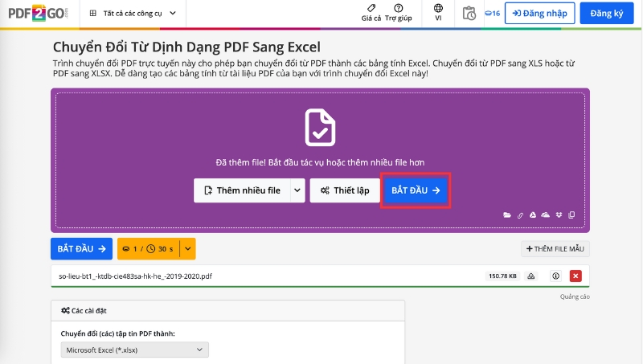Click the link (URL) upload icon
This screenshot has width=643, height=364.
click(520, 215)
